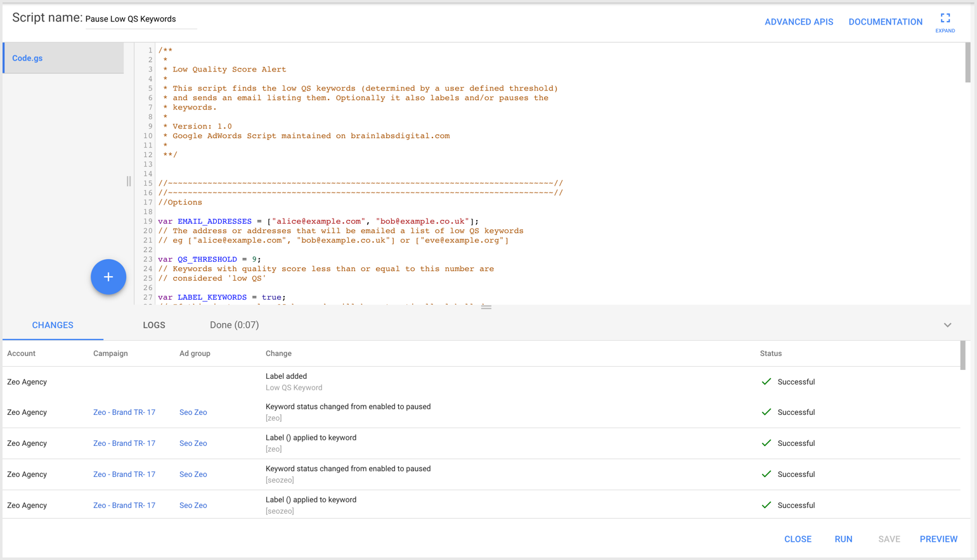Open the Code.gs file in the sidebar
The height and width of the screenshot is (560, 977).
63,58
